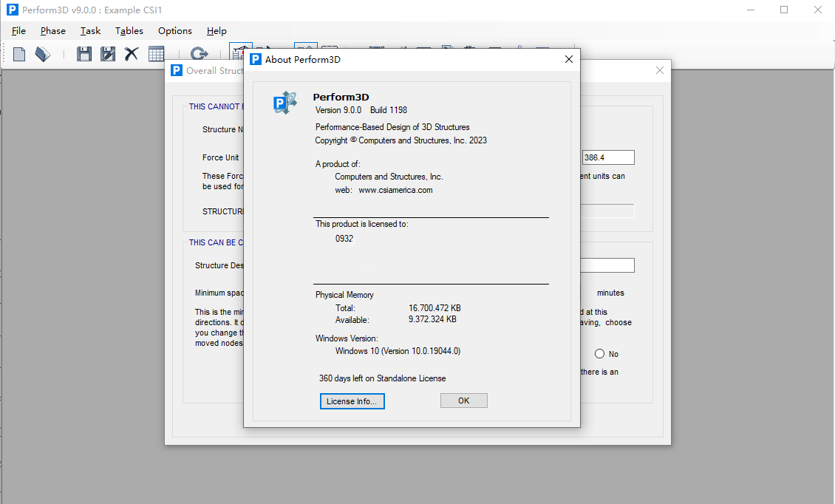Click "Windows 10 (Version 10.0.19044.0)" text
The image size is (835, 504).
(398, 351)
